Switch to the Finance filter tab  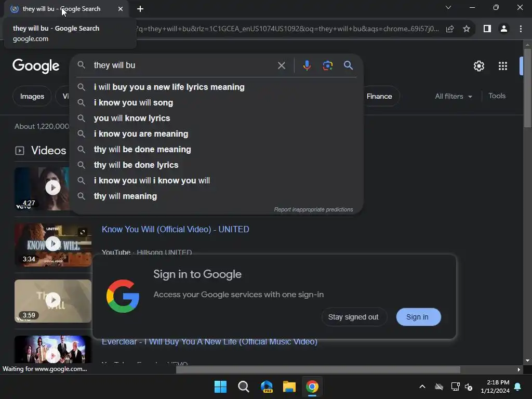point(379,96)
